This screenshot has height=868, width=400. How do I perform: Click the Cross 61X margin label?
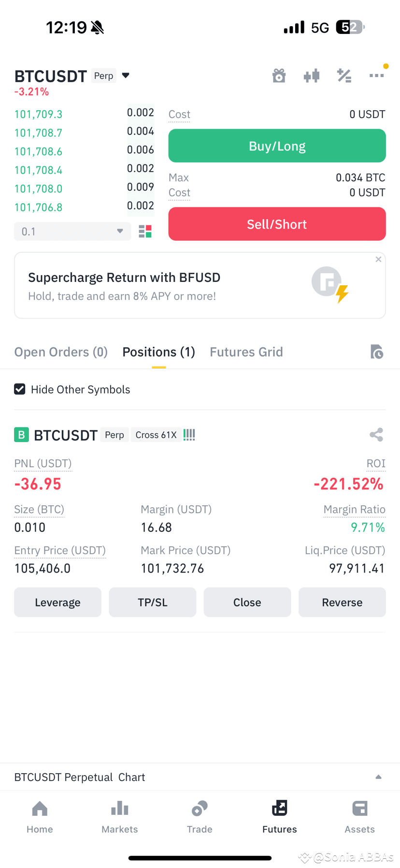point(156,435)
